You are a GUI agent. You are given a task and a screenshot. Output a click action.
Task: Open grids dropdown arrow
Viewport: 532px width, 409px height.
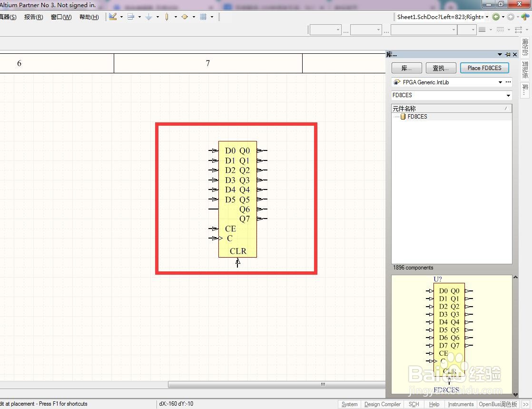click(x=212, y=17)
